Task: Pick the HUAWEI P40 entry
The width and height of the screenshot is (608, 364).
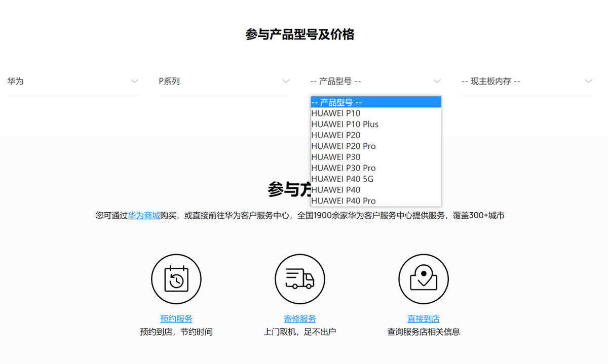Action: (376, 190)
